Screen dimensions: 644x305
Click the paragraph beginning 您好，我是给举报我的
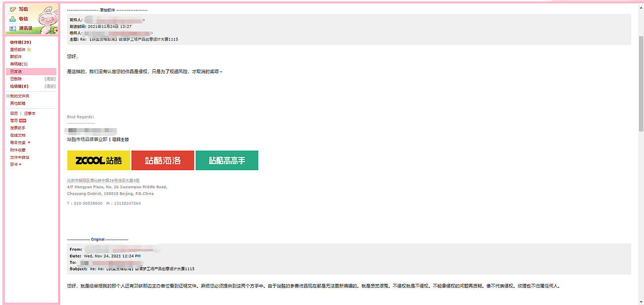tap(313, 286)
